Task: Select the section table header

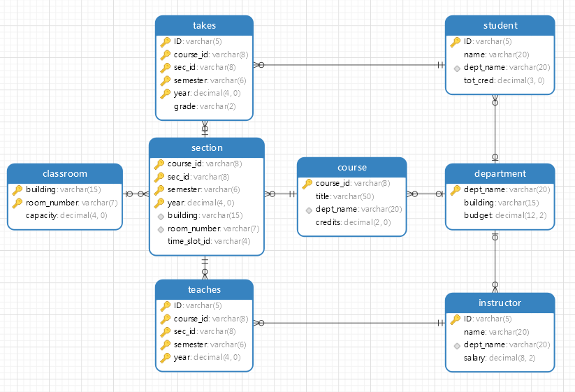Action: 207,147
